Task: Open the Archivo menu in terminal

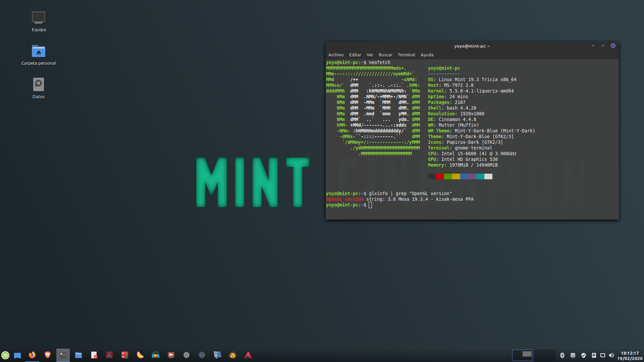Action: click(x=336, y=55)
